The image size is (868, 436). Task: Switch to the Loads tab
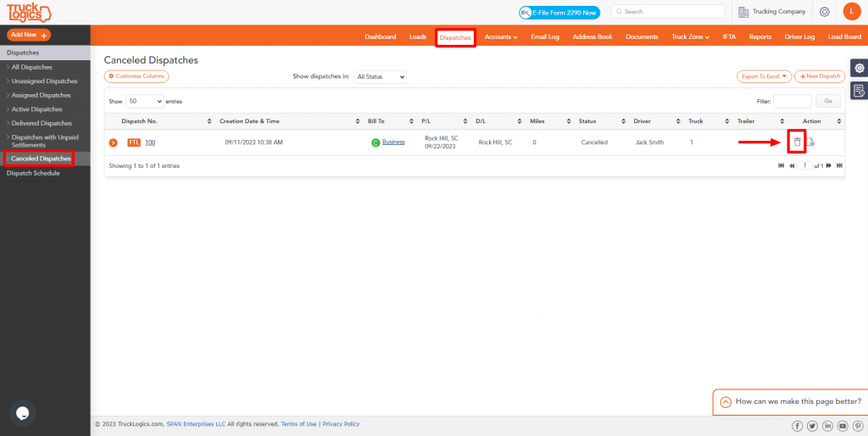pyautogui.click(x=418, y=37)
